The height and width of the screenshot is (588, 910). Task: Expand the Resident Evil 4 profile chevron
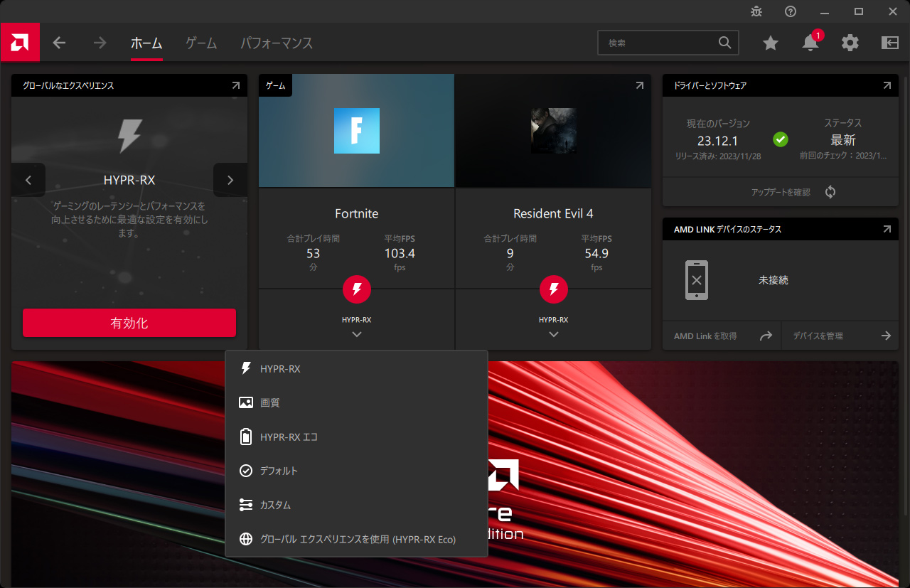554,334
